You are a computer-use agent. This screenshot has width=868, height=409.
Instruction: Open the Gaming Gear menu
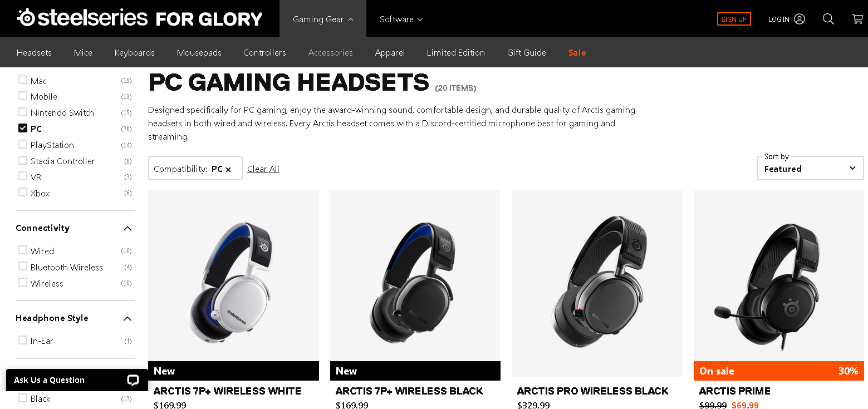coord(323,19)
